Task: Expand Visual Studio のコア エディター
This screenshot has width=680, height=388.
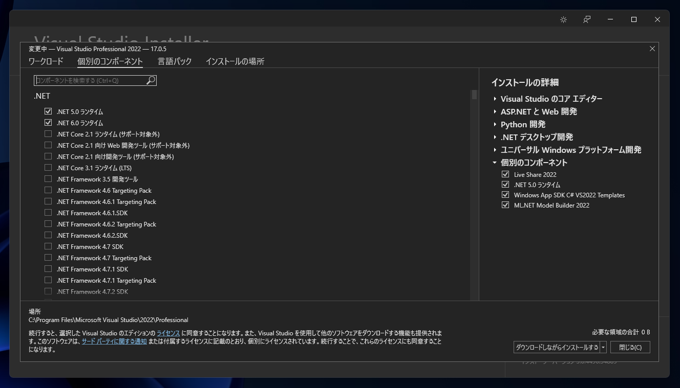Action: 495,99
